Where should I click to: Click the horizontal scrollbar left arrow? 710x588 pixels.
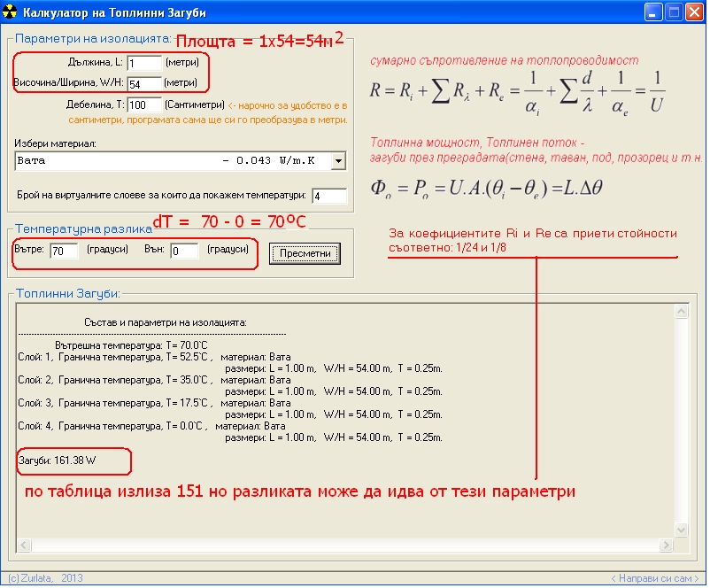pos(25,545)
